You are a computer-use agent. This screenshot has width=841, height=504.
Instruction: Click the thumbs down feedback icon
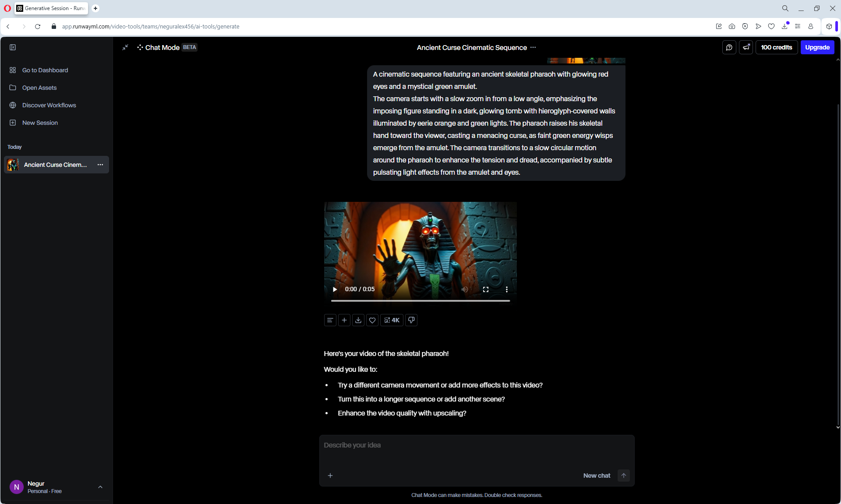click(411, 320)
